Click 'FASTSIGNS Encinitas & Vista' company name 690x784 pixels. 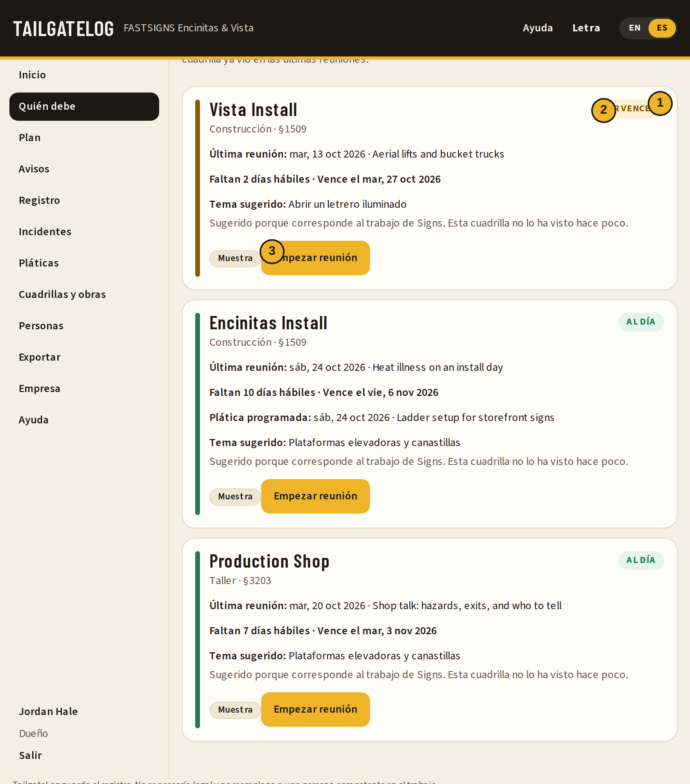[189, 28]
